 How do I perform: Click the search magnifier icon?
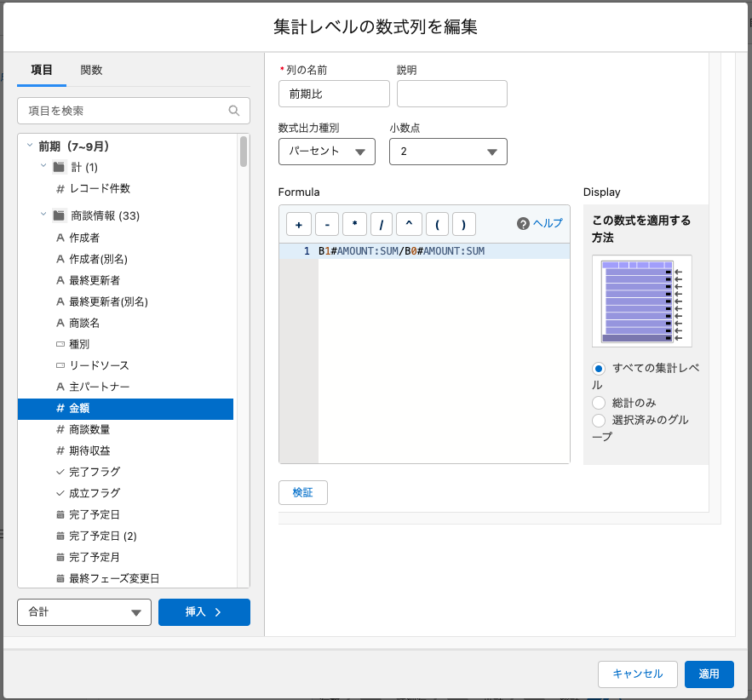point(234,111)
